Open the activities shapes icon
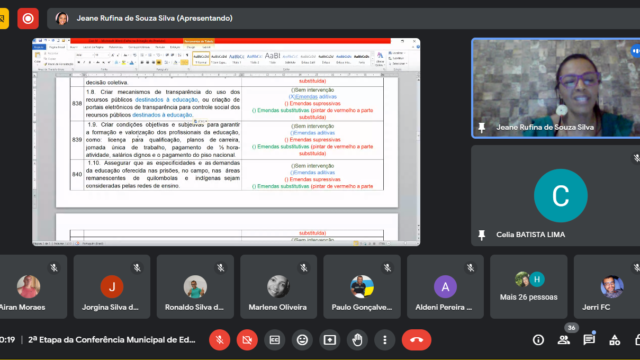Image resolution: width=640 pixels, height=360 pixels. pos(614,340)
